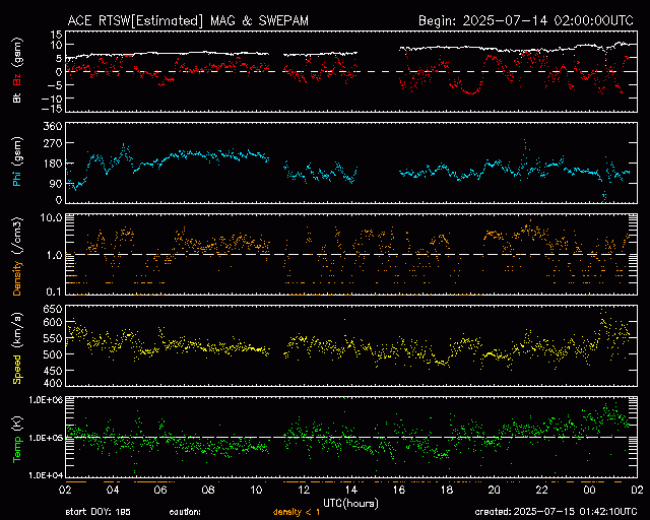The width and height of the screenshot is (650, 520).
Task: Select the red 'Bz' axis label
Action: (17, 79)
